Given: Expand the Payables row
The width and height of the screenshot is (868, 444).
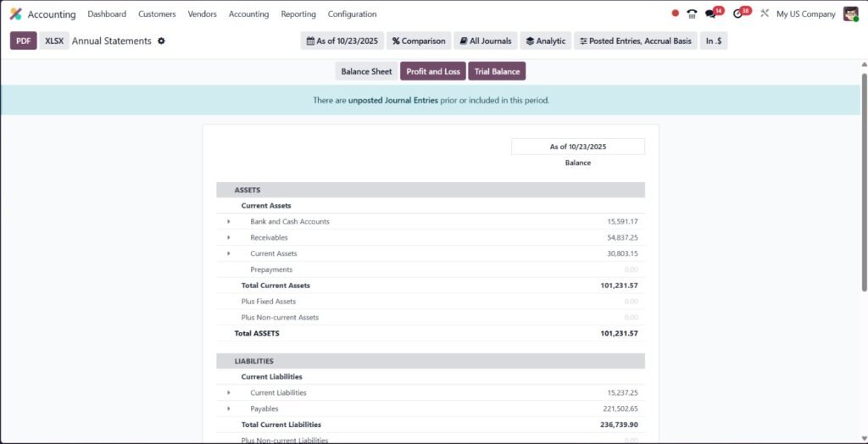Looking at the screenshot, I should click(x=228, y=408).
